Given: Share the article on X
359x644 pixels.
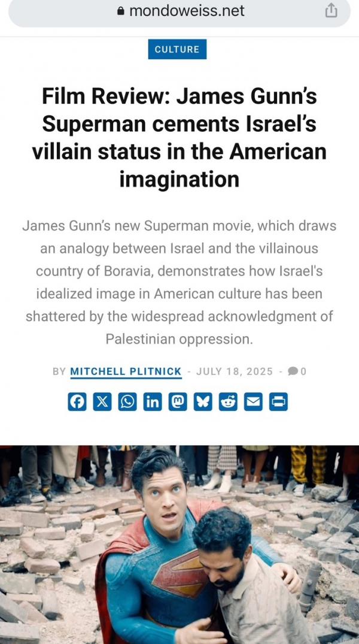Looking at the screenshot, I should point(102,402).
